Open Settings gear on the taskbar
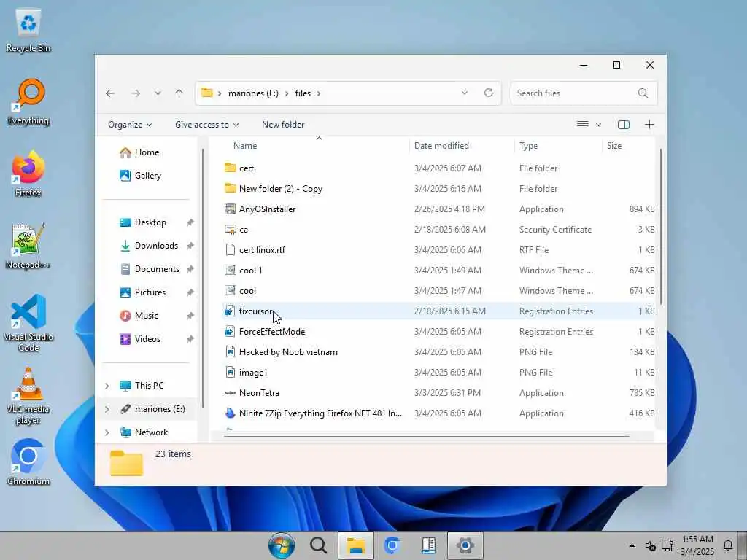The width and height of the screenshot is (747, 560). pyautogui.click(x=465, y=545)
